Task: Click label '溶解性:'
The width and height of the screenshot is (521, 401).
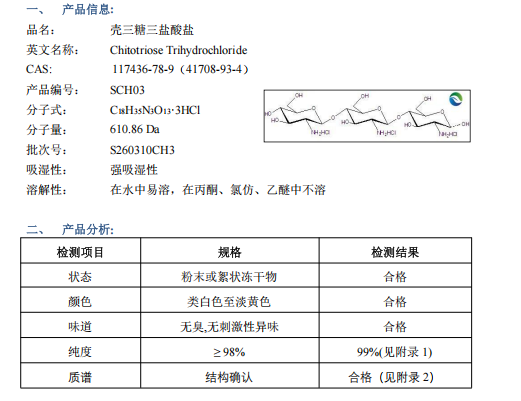Action: coord(46,190)
